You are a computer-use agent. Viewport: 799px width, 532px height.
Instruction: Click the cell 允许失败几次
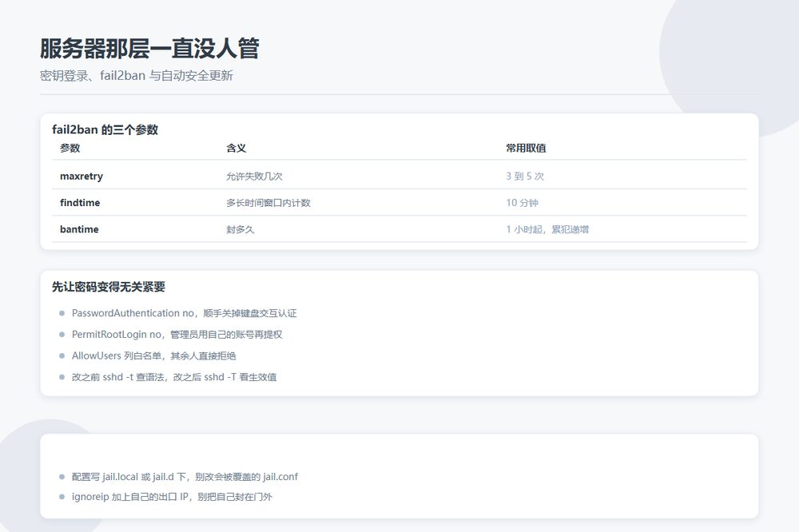(254, 177)
